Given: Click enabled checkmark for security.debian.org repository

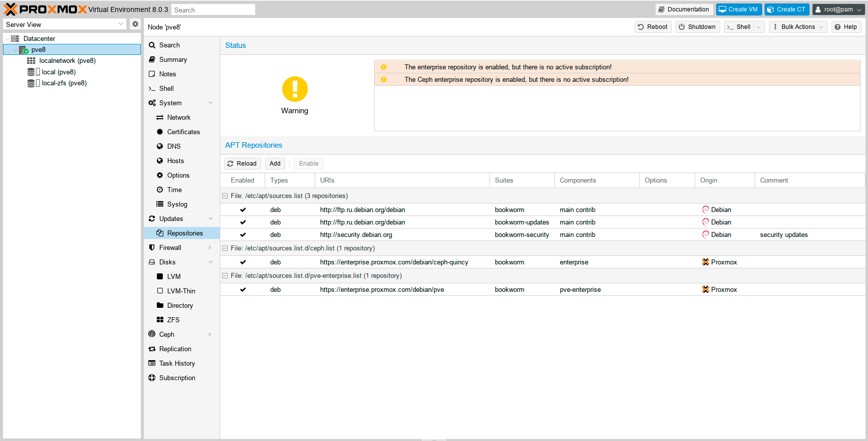Looking at the screenshot, I should [x=243, y=235].
